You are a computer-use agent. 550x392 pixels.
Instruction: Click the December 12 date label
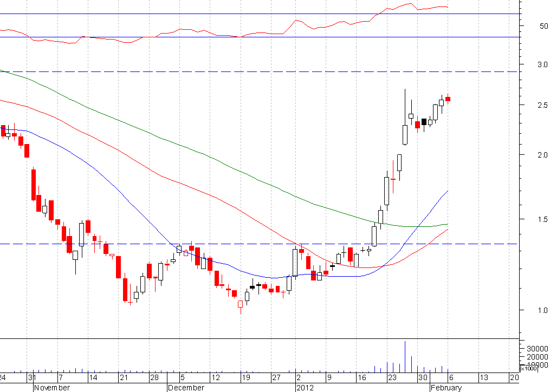point(215,377)
